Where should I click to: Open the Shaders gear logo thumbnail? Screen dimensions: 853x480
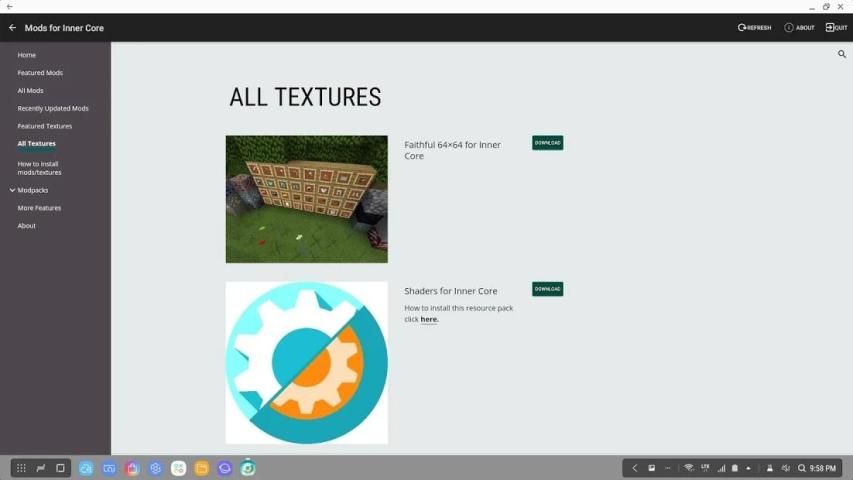[307, 362]
